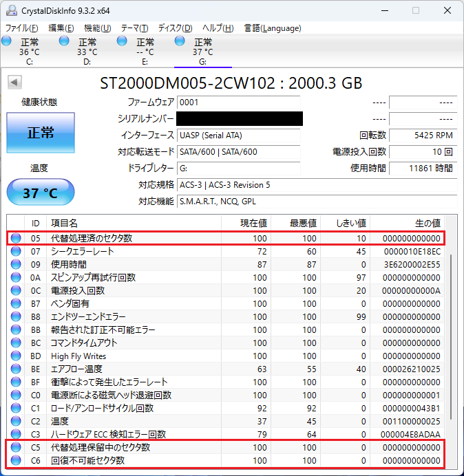The width and height of the screenshot is (464, 476).
Task: Click status orb for attribute 05
Action: click(x=16, y=238)
